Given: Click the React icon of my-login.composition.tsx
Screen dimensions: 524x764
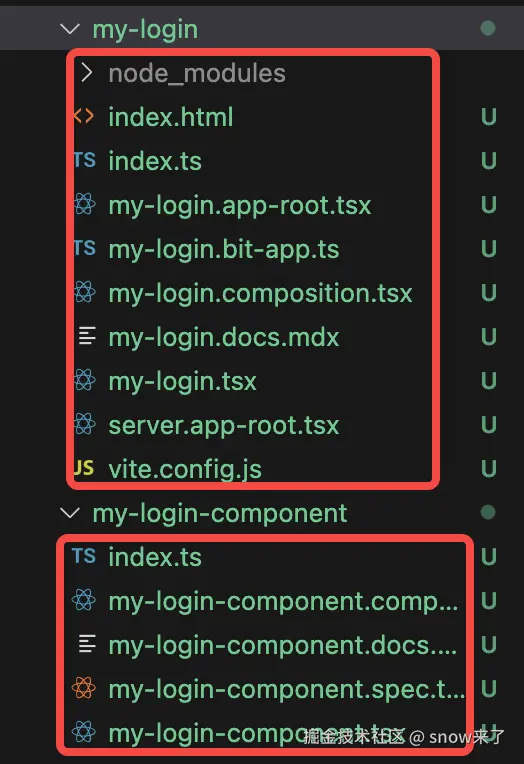Looking at the screenshot, I should (x=85, y=292).
